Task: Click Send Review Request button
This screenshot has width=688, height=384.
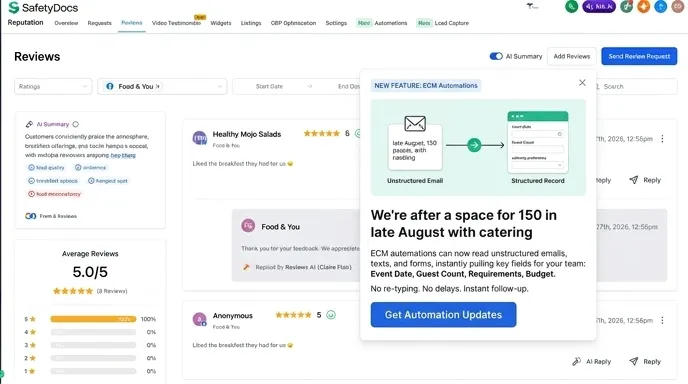Action: (639, 56)
